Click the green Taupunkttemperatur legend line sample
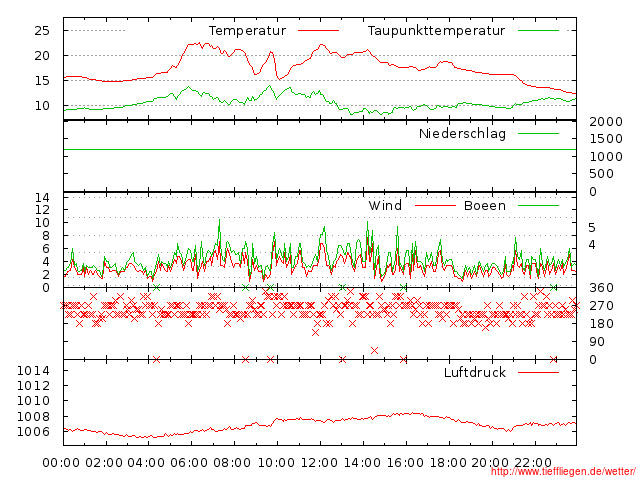 [538, 31]
